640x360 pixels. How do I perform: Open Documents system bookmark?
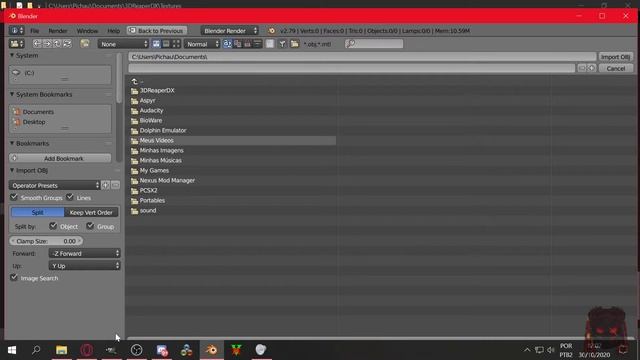pyautogui.click(x=38, y=112)
